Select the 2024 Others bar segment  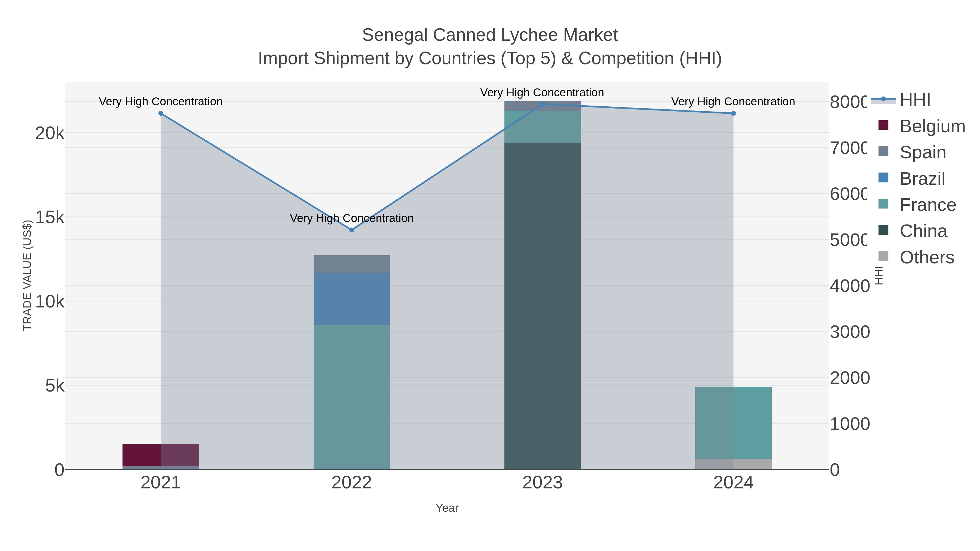(x=733, y=464)
